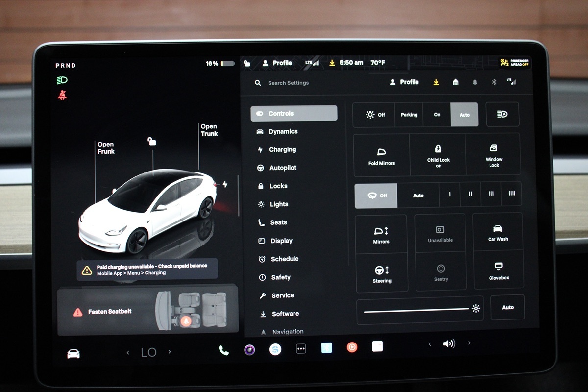Toggle Window Lock
The width and height of the screenshot is (588, 392).
coord(493,155)
